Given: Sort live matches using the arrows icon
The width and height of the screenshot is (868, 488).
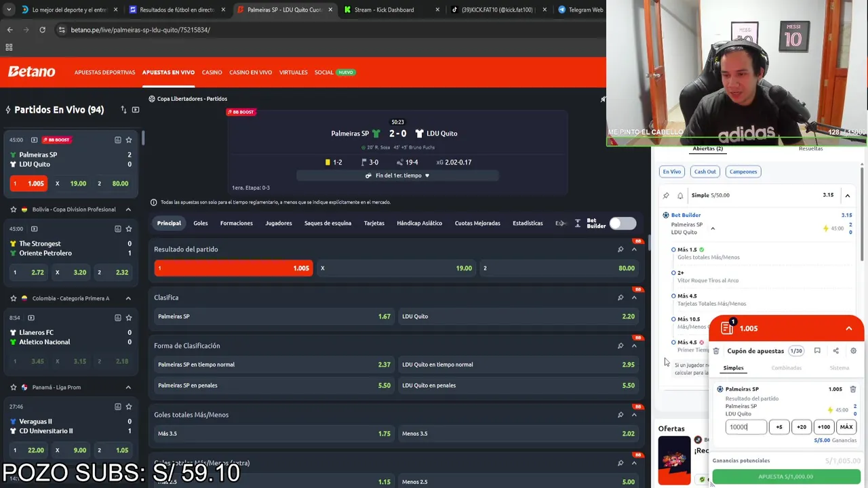Looking at the screenshot, I should click(x=123, y=109).
